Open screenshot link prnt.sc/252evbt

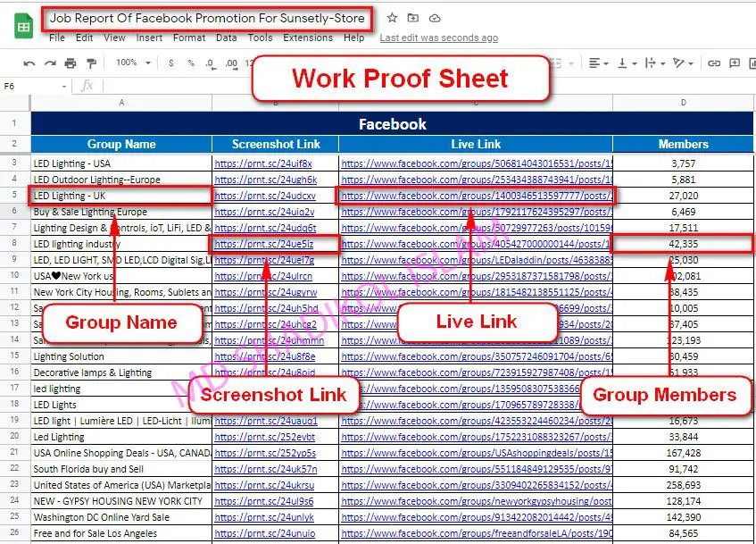click(265, 437)
